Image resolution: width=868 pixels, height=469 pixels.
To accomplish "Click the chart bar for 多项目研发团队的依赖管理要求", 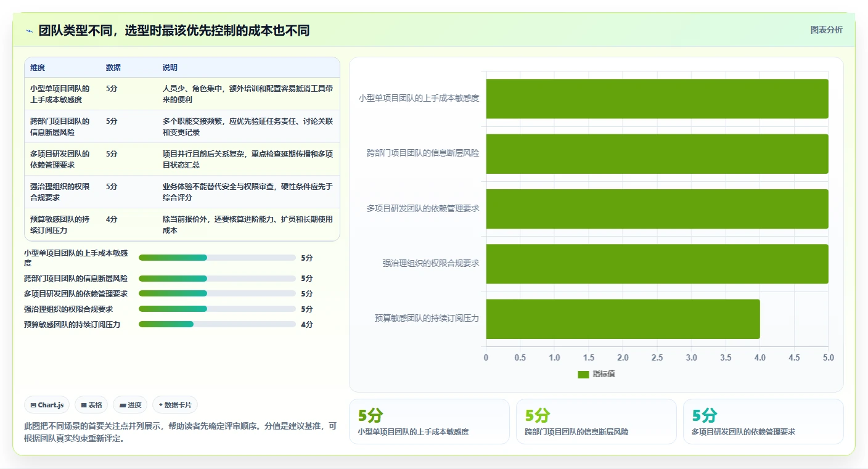I will [657, 209].
